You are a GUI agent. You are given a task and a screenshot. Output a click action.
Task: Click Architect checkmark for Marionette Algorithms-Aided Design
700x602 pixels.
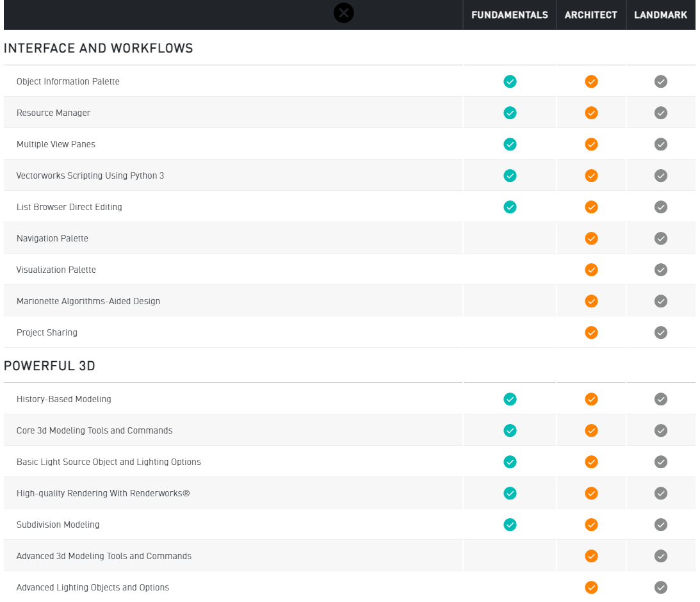coord(591,301)
